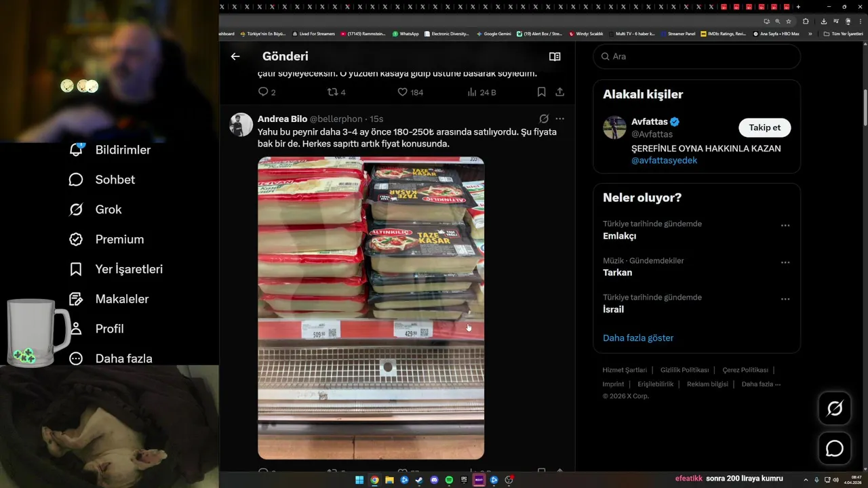Screen dimensions: 868x488
Task: Expand the bookmarks bar overflow chevron
Action: point(810,34)
